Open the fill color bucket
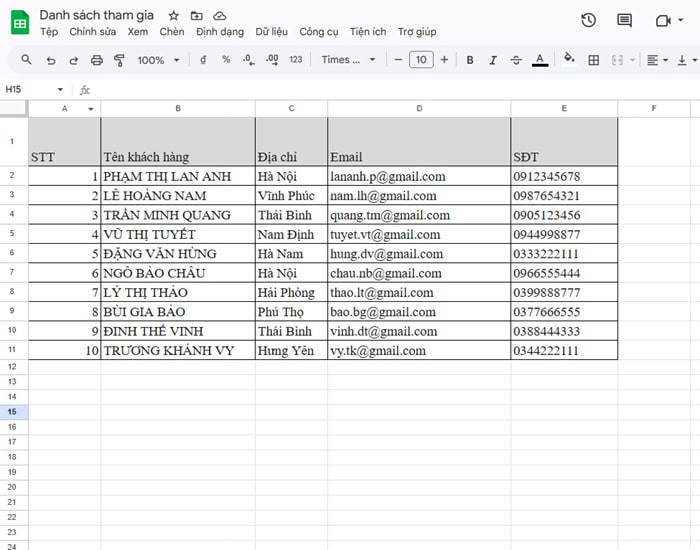 pyautogui.click(x=569, y=59)
